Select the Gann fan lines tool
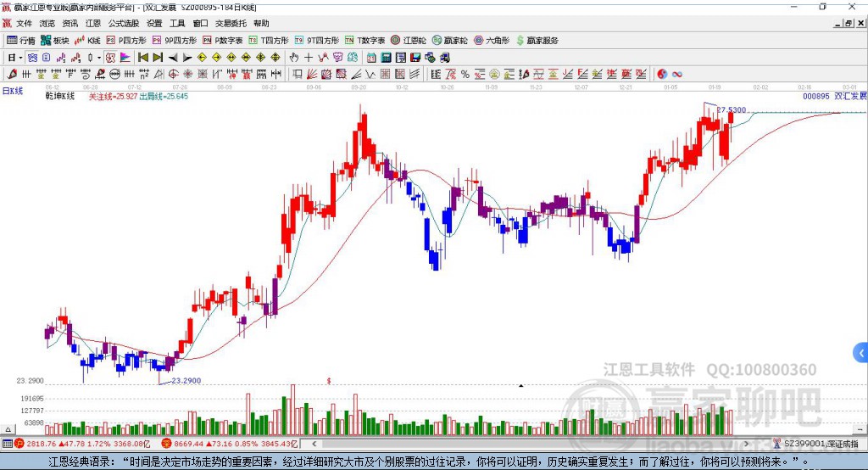 (x=312, y=75)
